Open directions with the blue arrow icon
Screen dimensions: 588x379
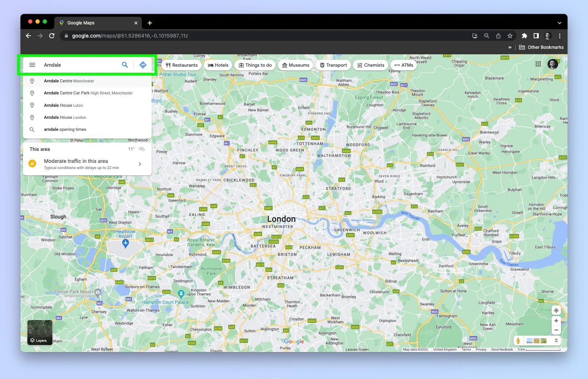(143, 65)
